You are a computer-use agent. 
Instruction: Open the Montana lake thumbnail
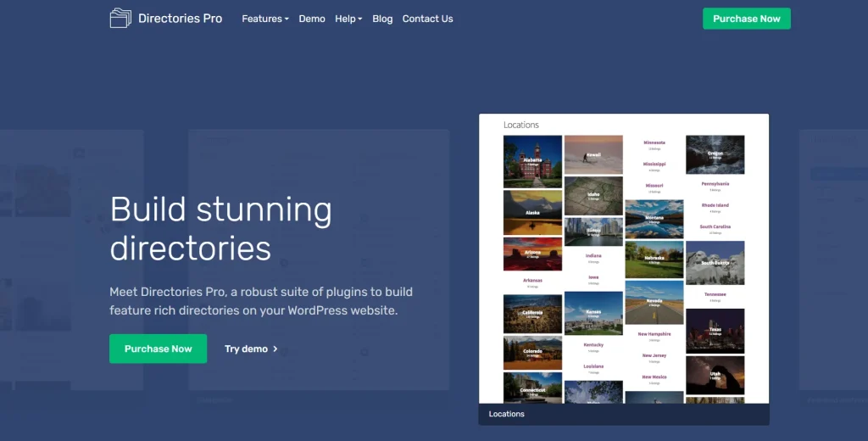coord(654,219)
